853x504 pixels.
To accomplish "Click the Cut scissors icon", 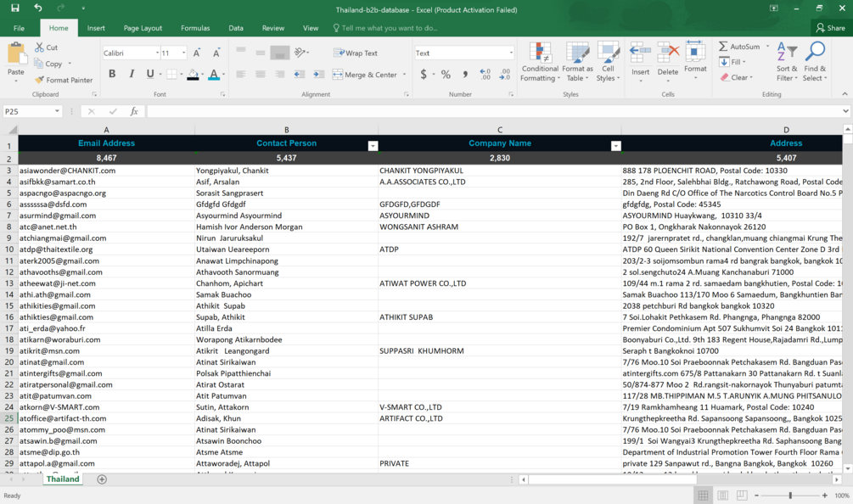I will 39,48.
